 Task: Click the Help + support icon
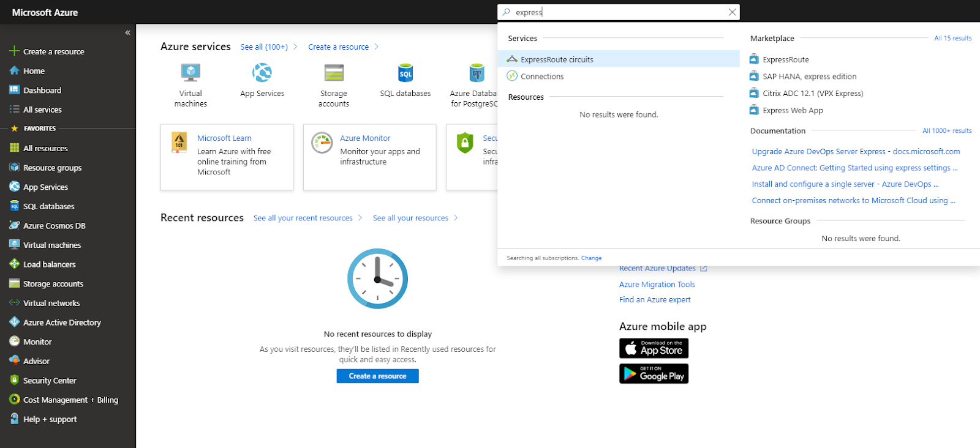(15, 419)
